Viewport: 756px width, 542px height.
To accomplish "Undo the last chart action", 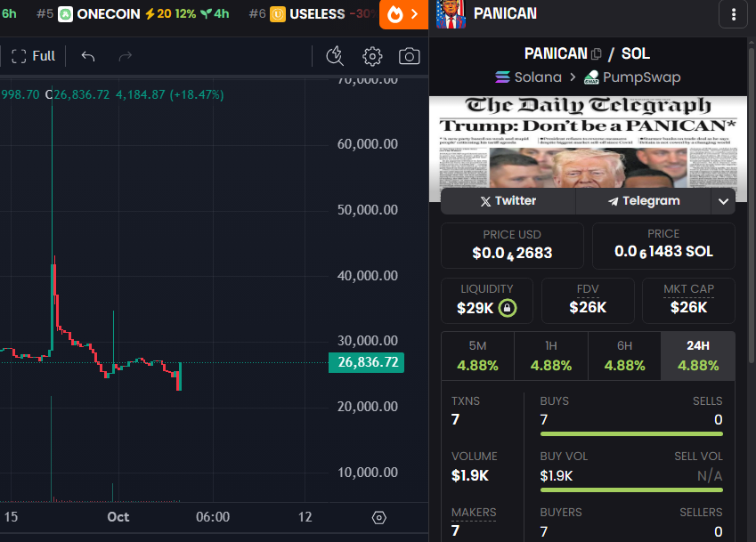I will click(x=88, y=56).
